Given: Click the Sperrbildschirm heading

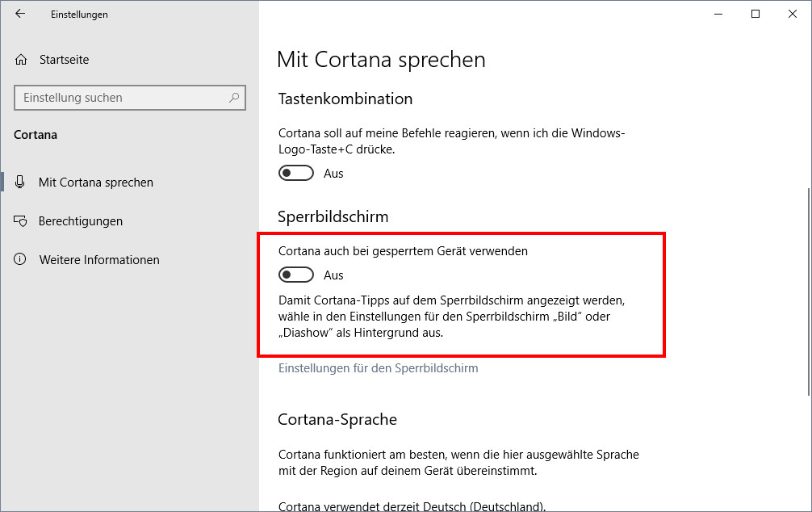Looking at the screenshot, I should (333, 216).
